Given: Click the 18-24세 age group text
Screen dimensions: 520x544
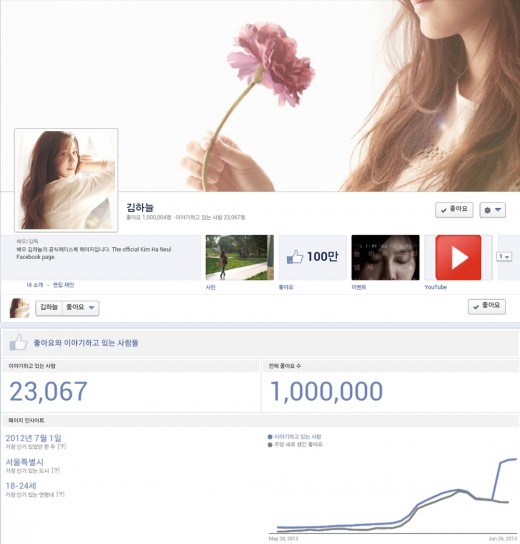Looking at the screenshot, I should [x=21, y=486].
